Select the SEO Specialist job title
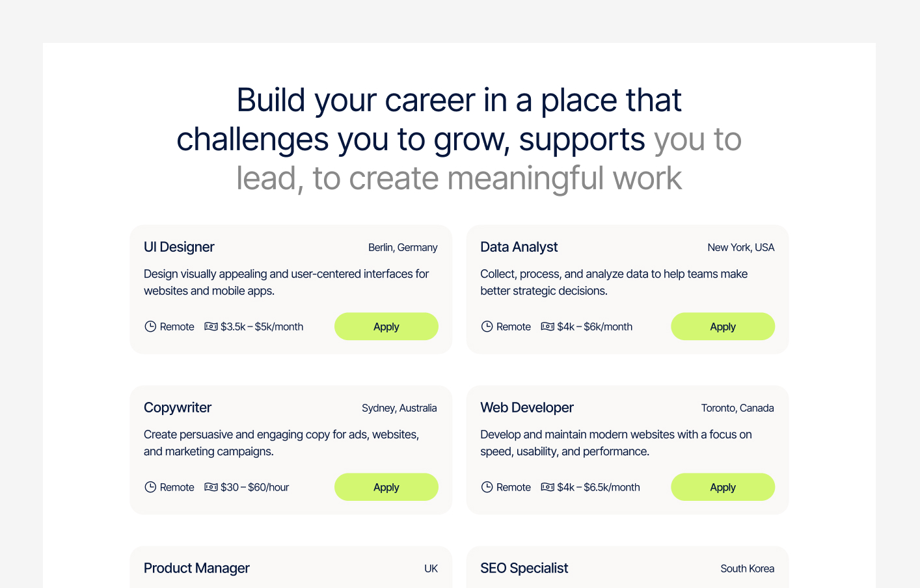Image resolution: width=920 pixels, height=588 pixels. 524,568
